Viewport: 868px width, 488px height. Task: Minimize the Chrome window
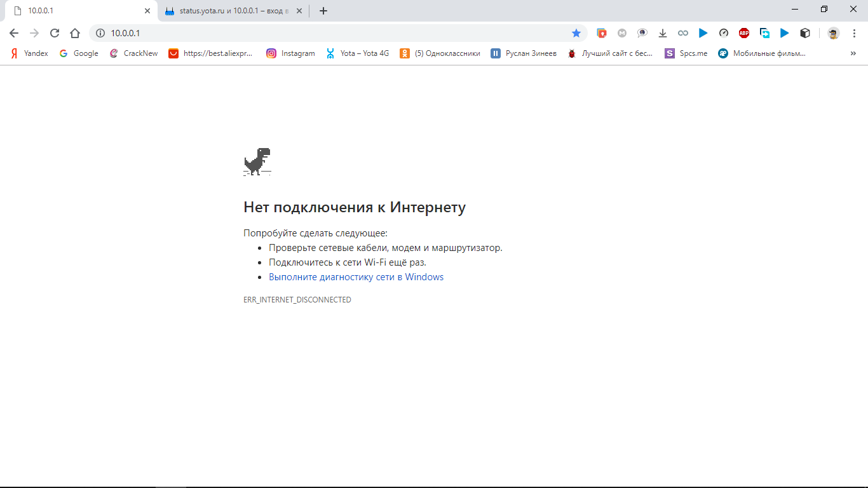point(795,9)
